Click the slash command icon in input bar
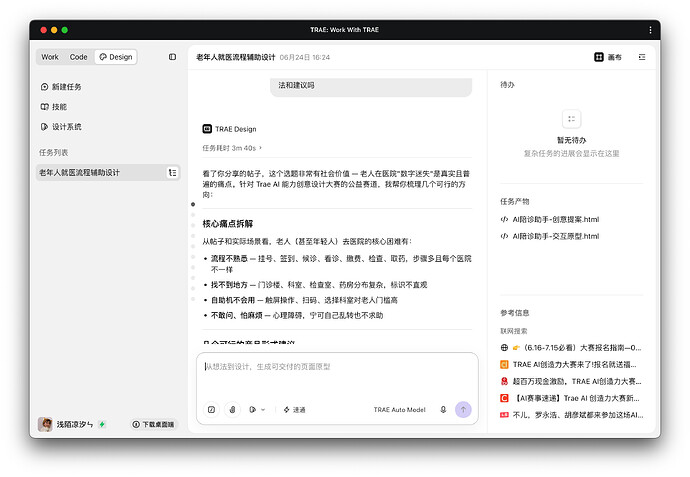 (x=211, y=409)
